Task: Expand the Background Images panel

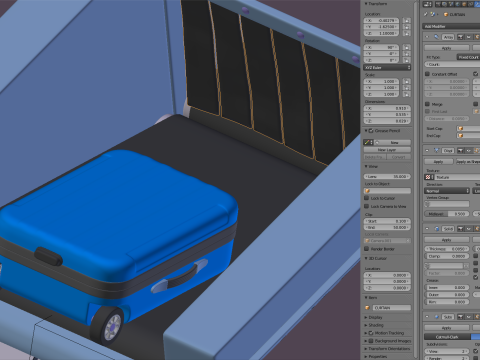Action: pyautogui.click(x=366, y=341)
